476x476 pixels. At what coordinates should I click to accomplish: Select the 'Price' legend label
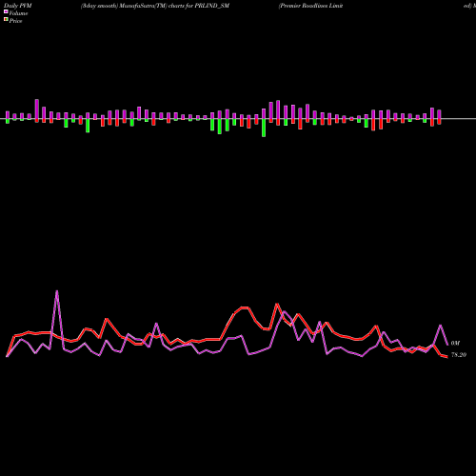point(15,21)
